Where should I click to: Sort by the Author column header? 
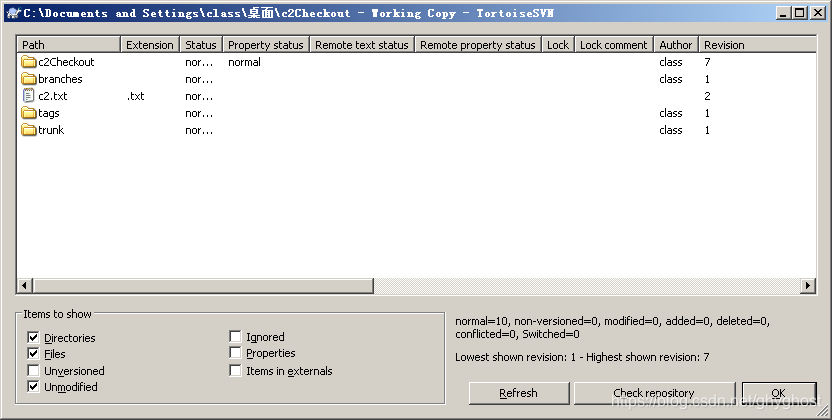676,45
